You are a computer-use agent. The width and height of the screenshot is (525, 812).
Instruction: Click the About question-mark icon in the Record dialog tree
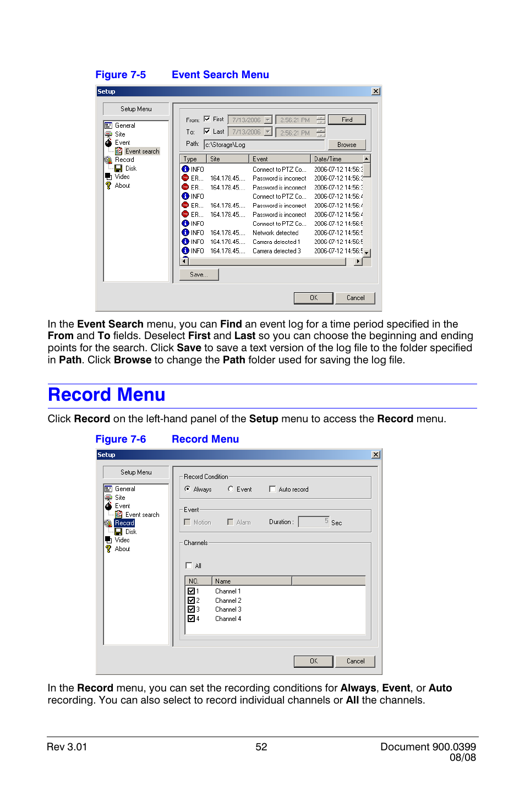pyautogui.click(x=108, y=549)
